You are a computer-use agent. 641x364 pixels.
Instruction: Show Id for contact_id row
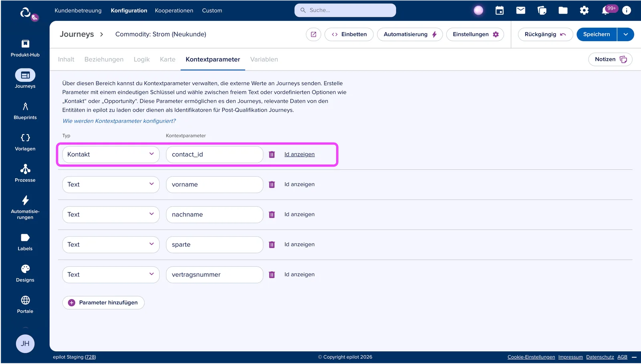[x=299, y=155]
